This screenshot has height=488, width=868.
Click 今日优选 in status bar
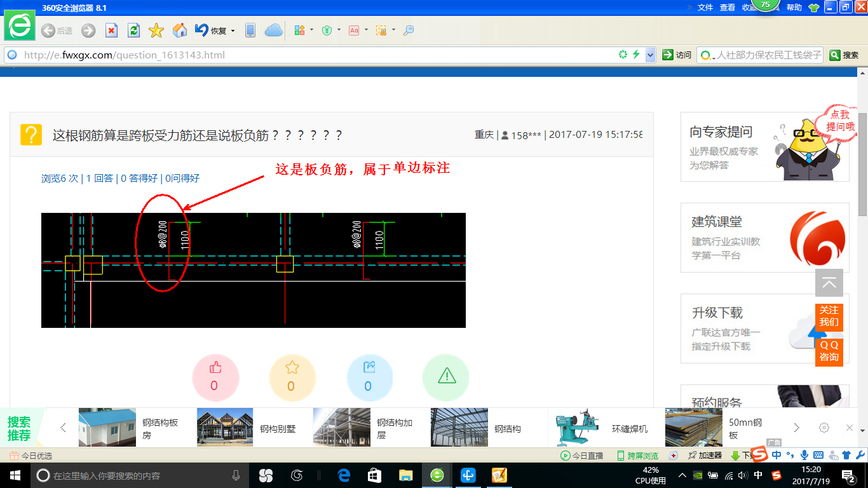(31, 456)
